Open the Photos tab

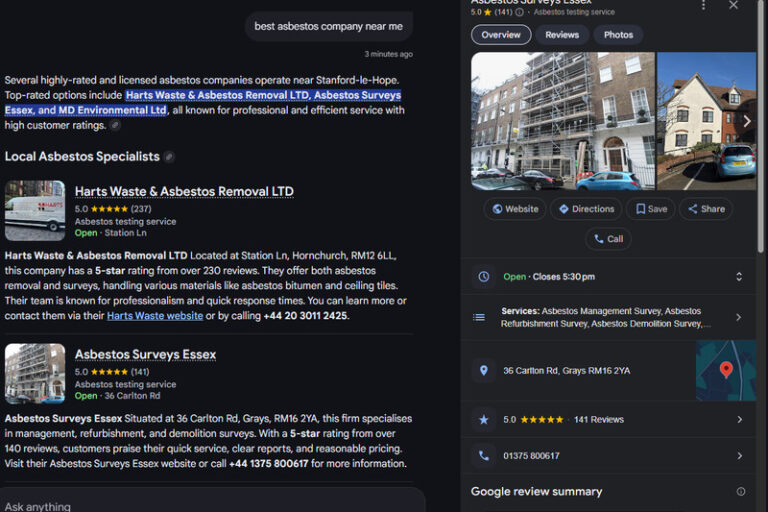pos(618,35)
